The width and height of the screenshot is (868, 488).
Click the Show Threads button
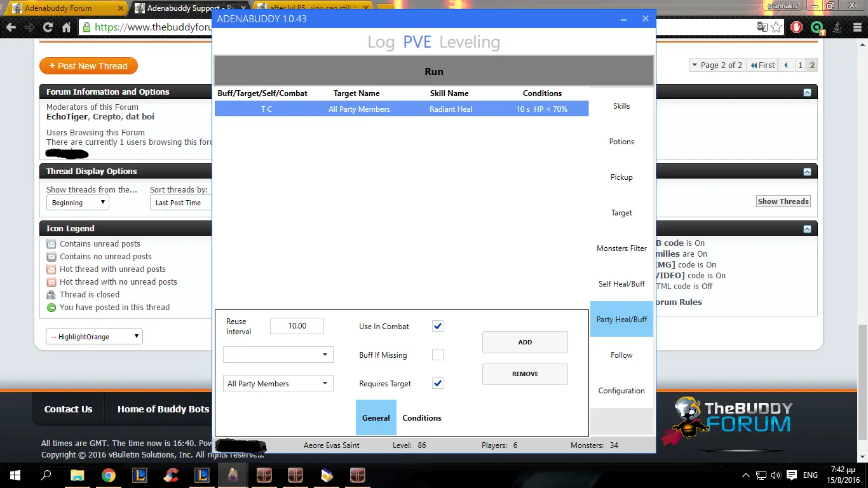(783, 201)
